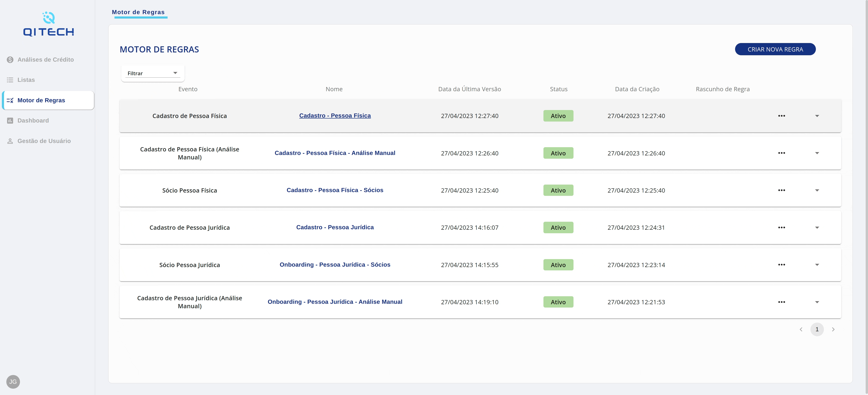This screenshot has width=868, height=395.
Task: Open the three-dots menu for Pessoa Física - Análise Manual
Action: coord(782,153)
